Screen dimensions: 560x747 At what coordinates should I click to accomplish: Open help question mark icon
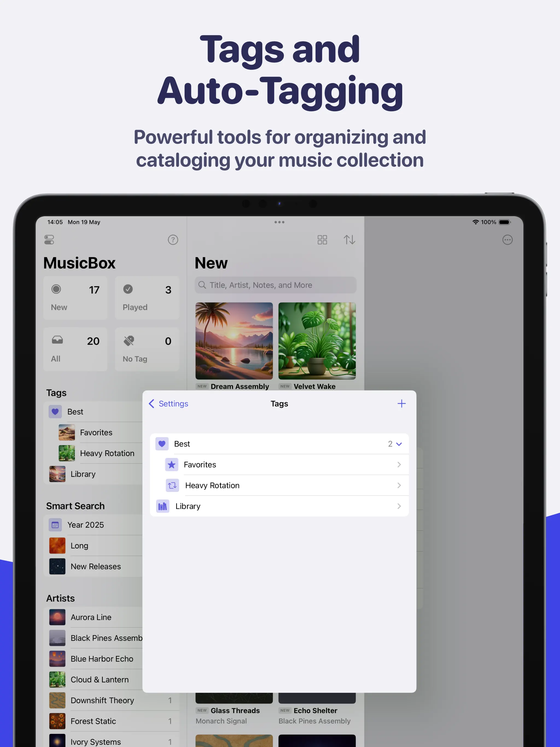pos(173,240)
